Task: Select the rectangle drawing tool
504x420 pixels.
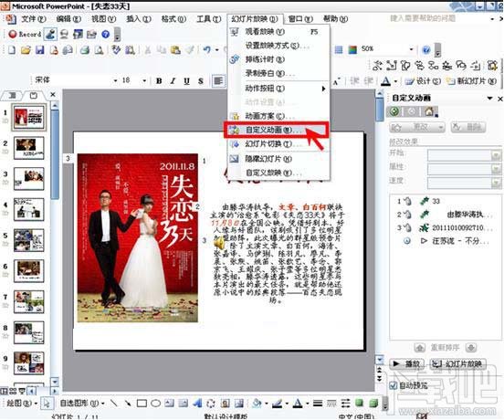Action: pyautogui.click(x=142, y=403)
